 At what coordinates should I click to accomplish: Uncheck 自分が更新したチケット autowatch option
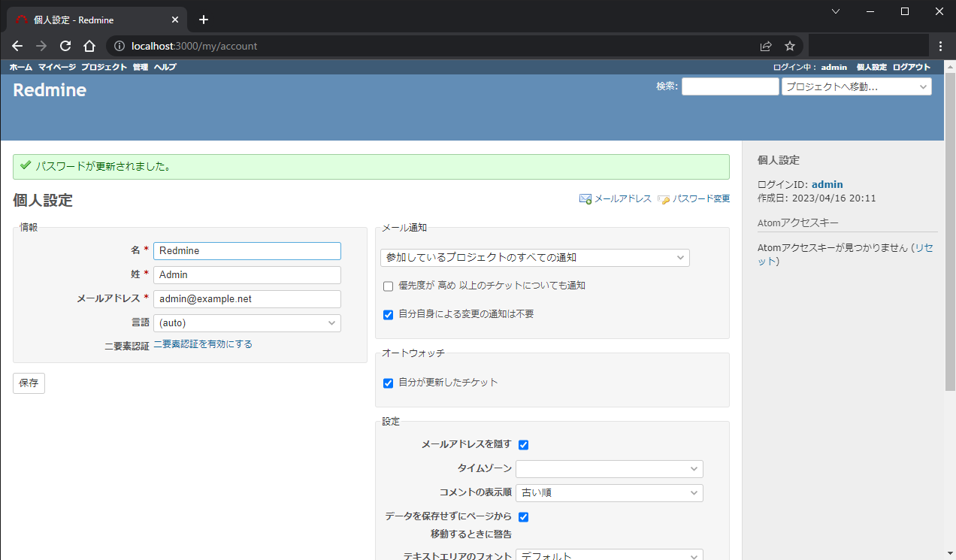click(x=388, y=383)
